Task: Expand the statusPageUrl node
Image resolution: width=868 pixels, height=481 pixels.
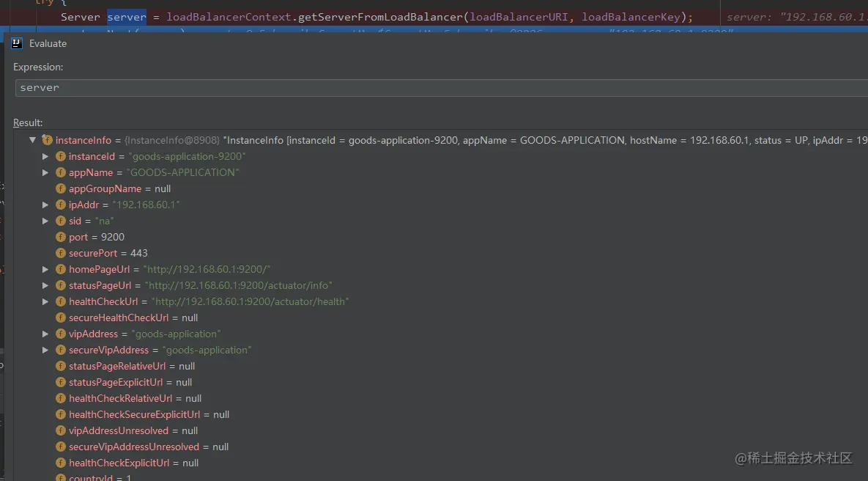Action: coord(45,285)
